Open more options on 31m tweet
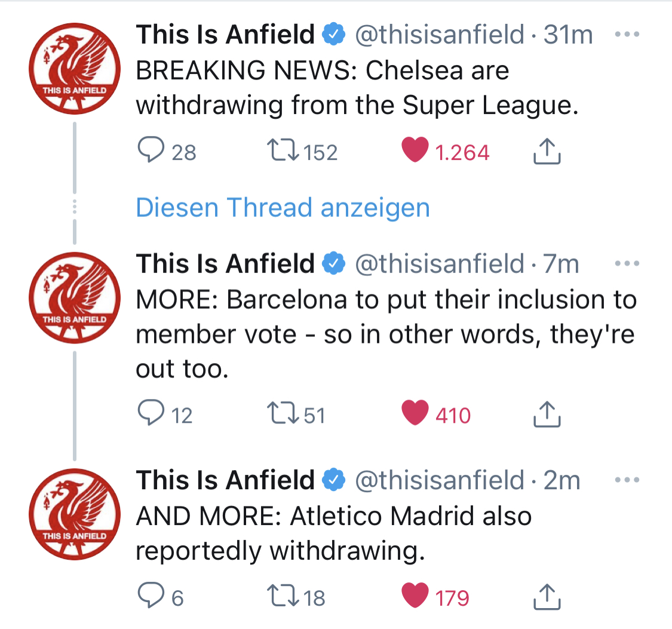The height and width of the screenshot is (629, 672). (x=627, y=34)
